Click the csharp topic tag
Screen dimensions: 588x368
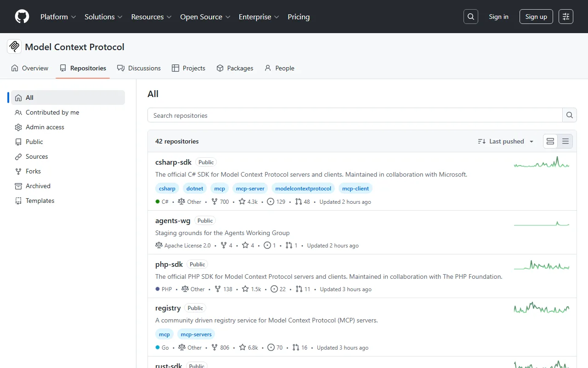click(167, 188)
